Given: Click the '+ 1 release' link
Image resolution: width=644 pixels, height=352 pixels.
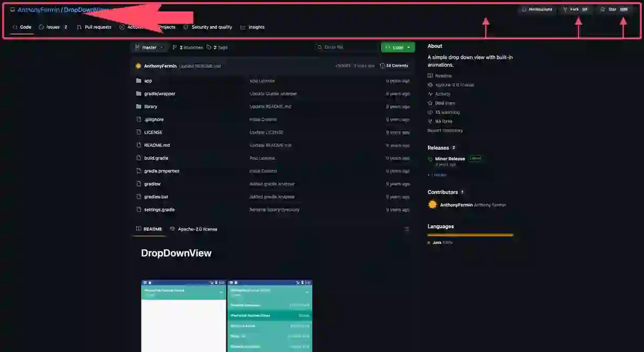Looking at the screenshot, I should [x=437, y=175].
